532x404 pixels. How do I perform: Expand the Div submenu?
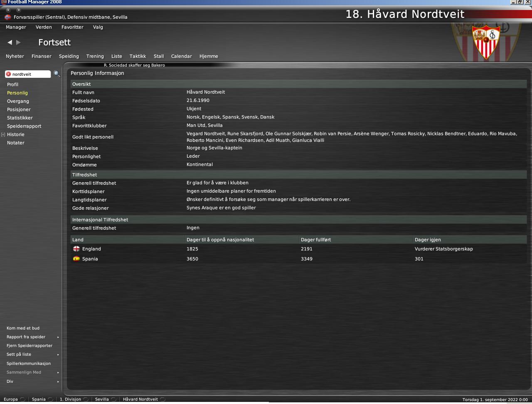[x=58, y=382]
